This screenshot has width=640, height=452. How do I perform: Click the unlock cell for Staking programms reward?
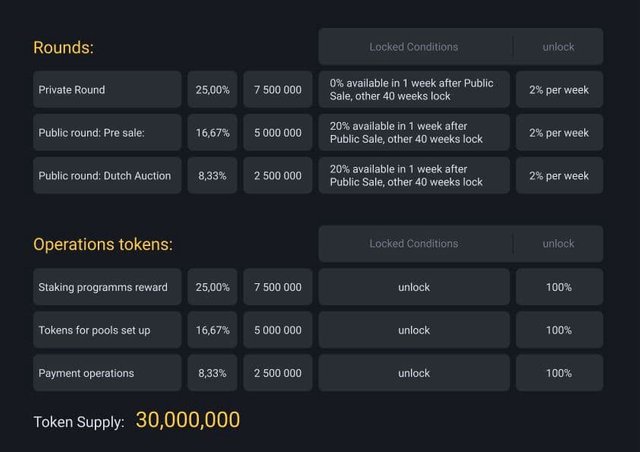point(413,287)
